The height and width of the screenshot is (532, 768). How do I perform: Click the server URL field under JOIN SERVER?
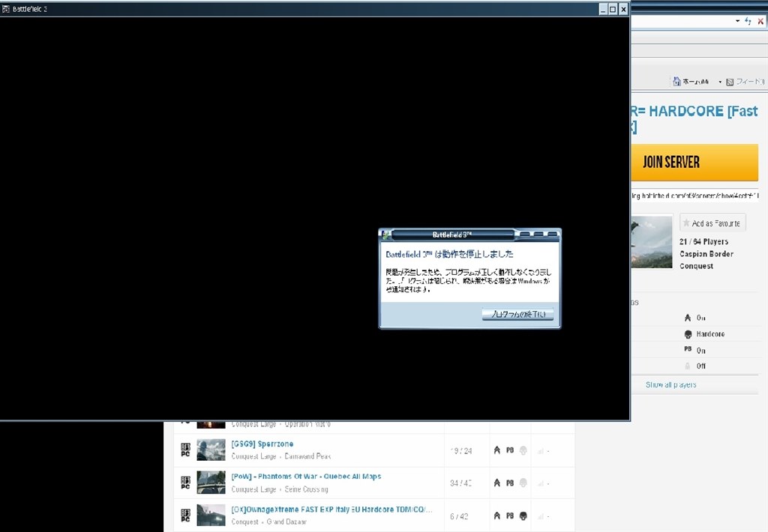694,196
